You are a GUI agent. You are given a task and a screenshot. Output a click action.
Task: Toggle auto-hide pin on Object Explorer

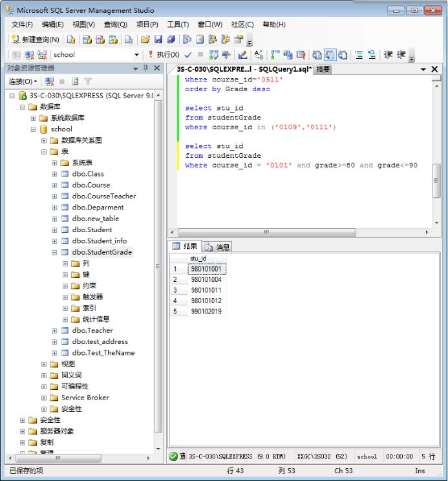(x=145, y=68)
